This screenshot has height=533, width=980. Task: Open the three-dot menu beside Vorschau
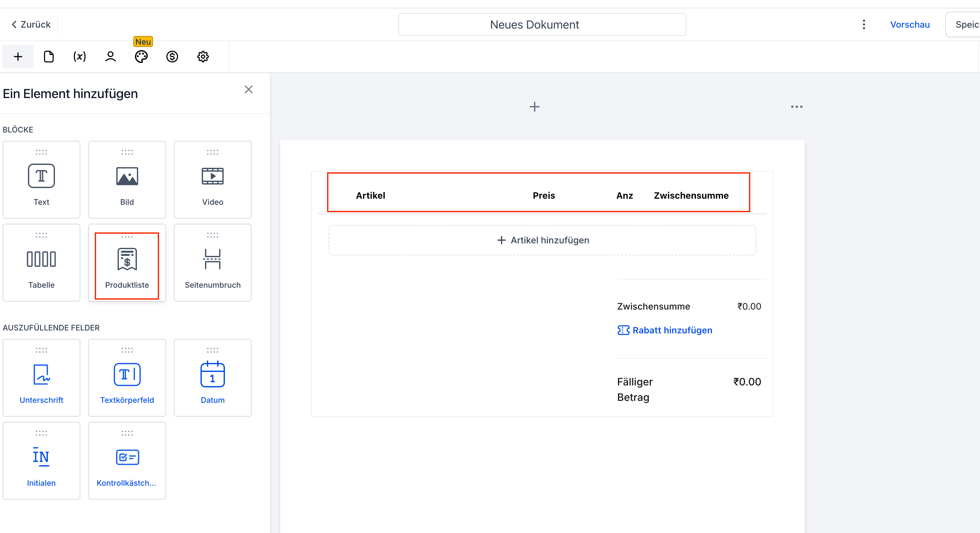864,24
